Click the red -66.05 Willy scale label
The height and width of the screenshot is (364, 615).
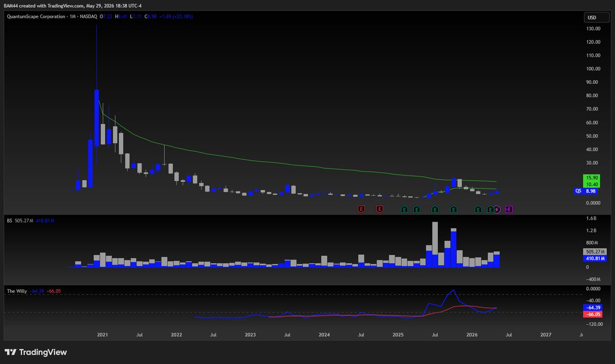[x=591, y=314]
